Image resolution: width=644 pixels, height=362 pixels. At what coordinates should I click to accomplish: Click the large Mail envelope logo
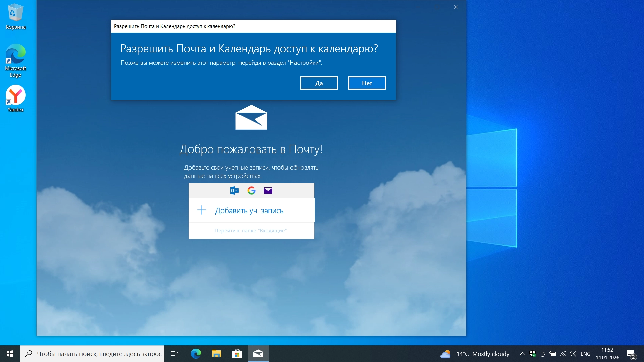point(251,117)
